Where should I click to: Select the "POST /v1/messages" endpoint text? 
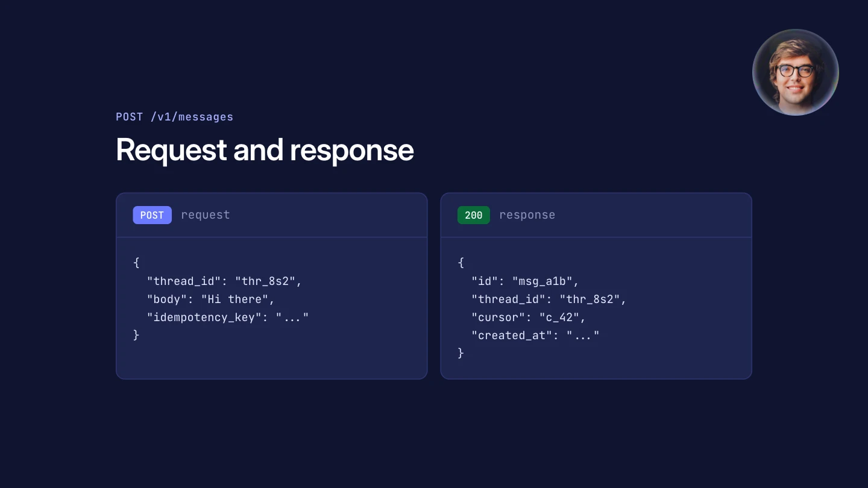[174, 117]
